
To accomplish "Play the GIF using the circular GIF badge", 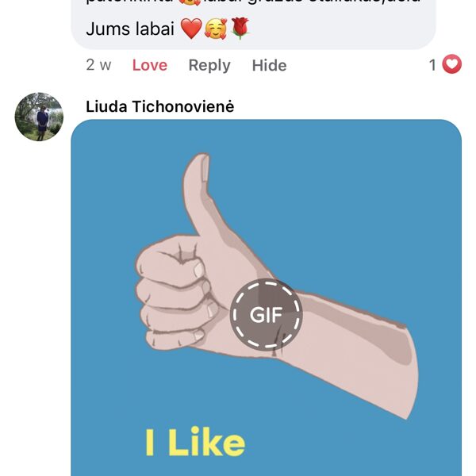I will (x=266, y=314).
